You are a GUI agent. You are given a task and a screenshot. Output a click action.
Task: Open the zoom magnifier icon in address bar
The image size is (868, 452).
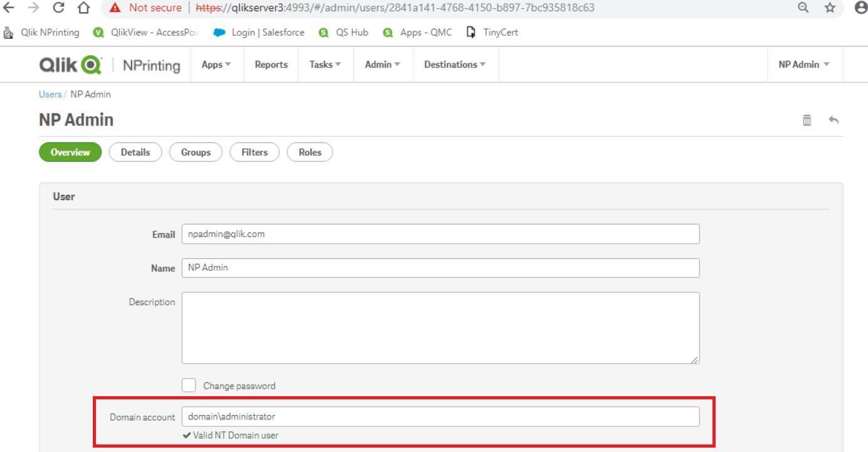(x=803, y=8)
